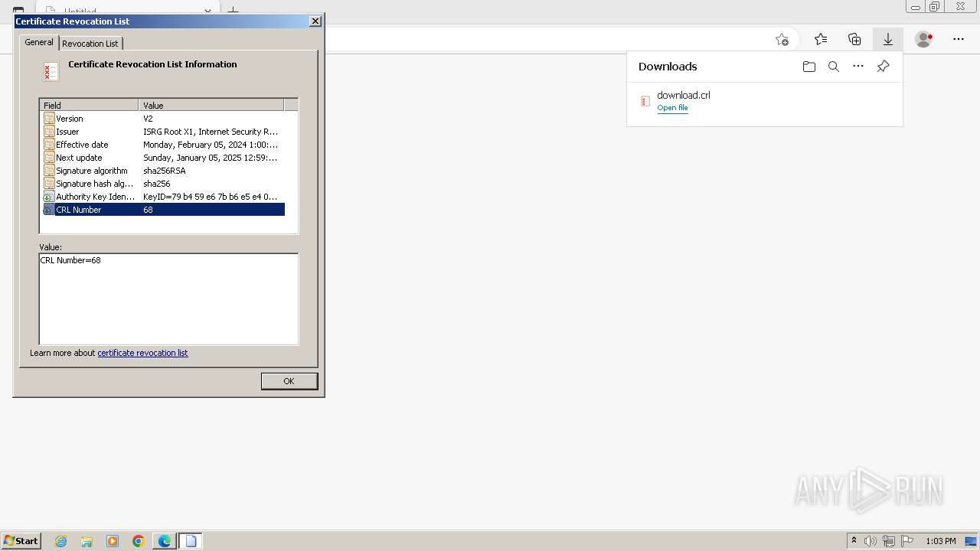Click the 'Sunday, January 05, 2025' value

click(x=211, y=158)
